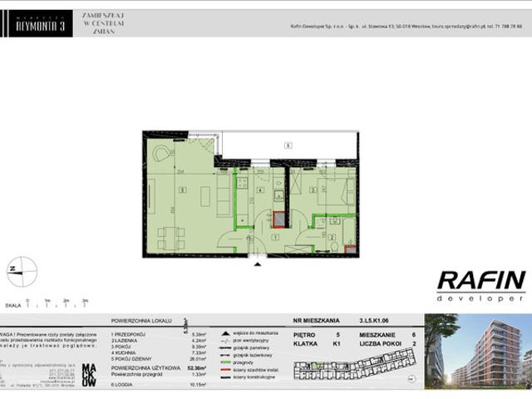Click room label 3 in the bedroom
Viewport: 532px width, 399px height.
pos(313,190)
